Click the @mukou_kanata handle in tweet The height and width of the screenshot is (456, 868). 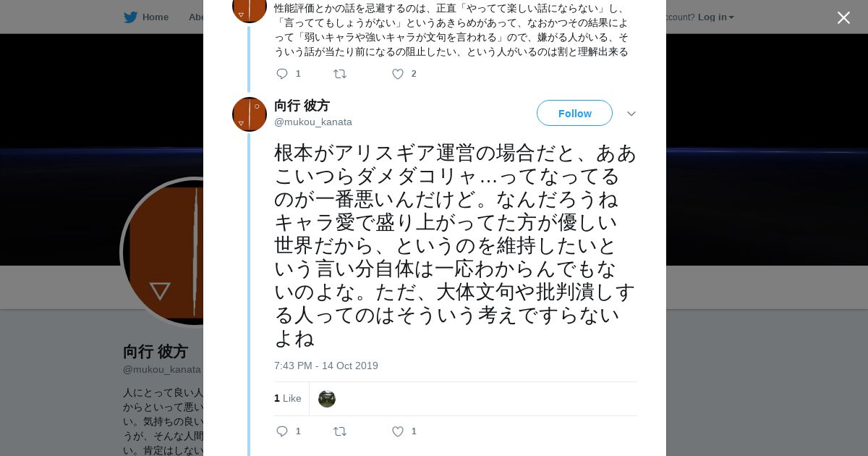[x=313, y=122]
